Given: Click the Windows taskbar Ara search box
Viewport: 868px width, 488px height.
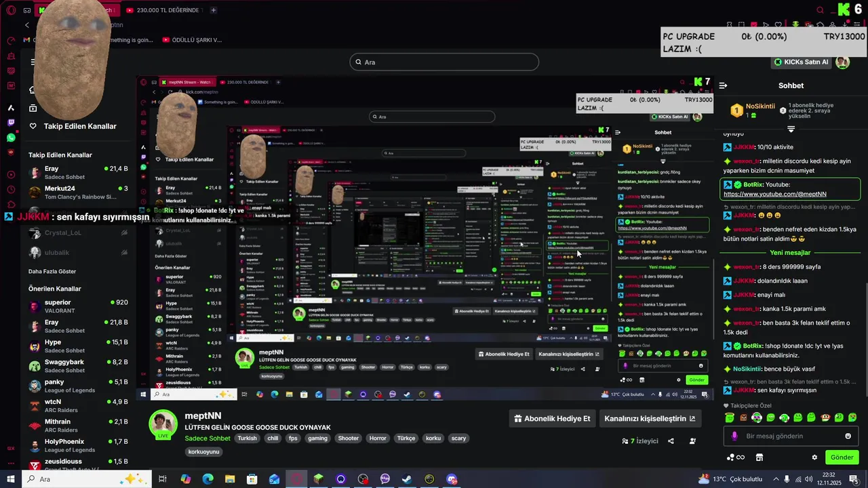Looking at the screenshot, I should point(87,479).
